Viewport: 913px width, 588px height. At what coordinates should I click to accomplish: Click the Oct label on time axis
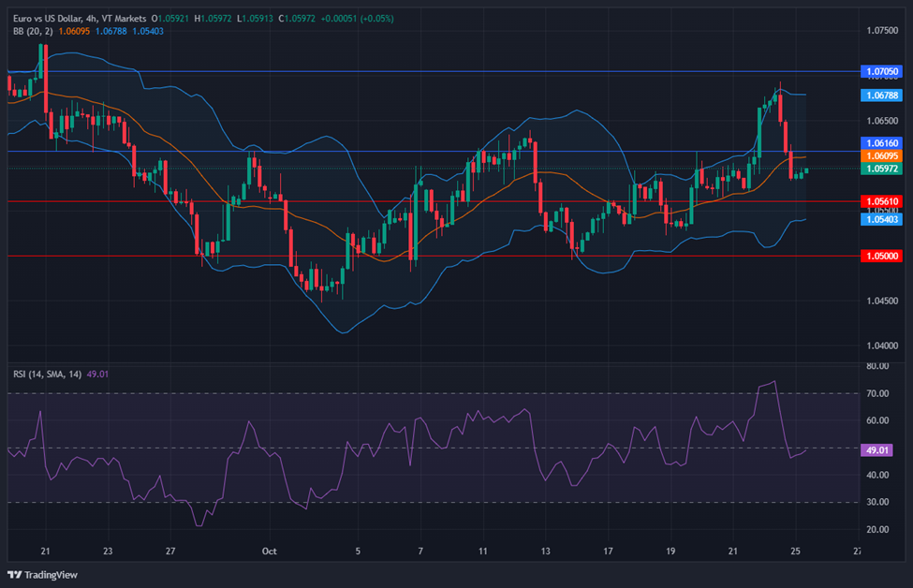[270, 551]
